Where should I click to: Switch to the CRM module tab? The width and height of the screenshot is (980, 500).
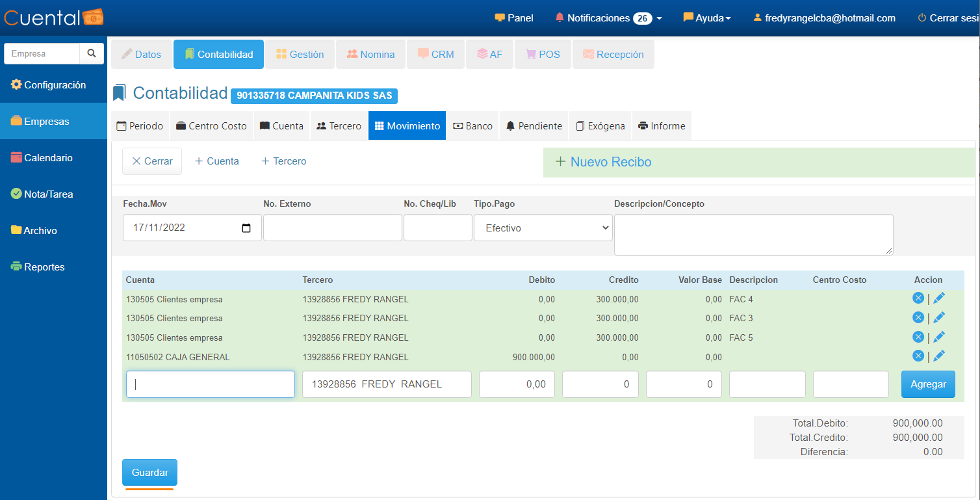(435, 55)
